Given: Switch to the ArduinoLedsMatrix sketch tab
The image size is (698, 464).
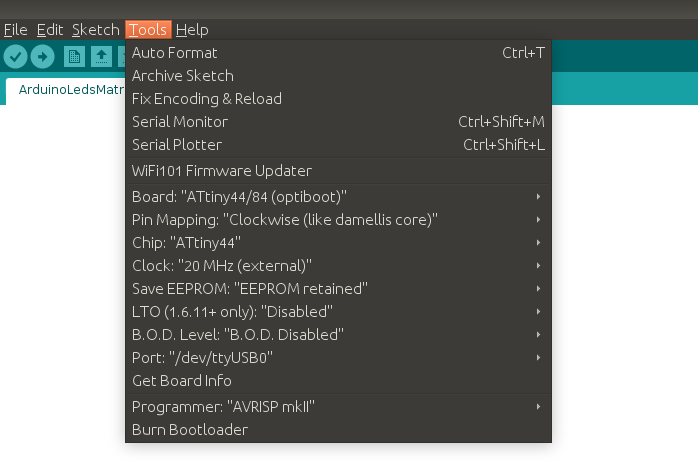Looking at the screenshot, I should tap(70, 89).
